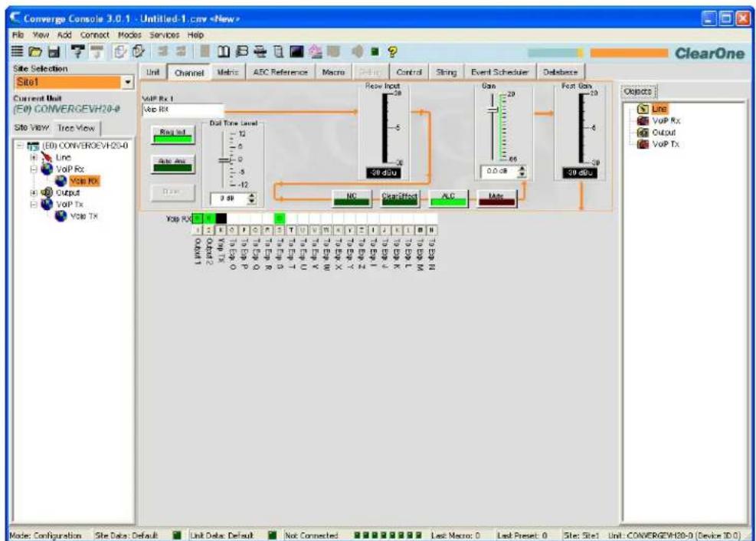The image size is (756, 541).
Task: Click the Output speaker icon in unit tree
Action: pos(47,192)
